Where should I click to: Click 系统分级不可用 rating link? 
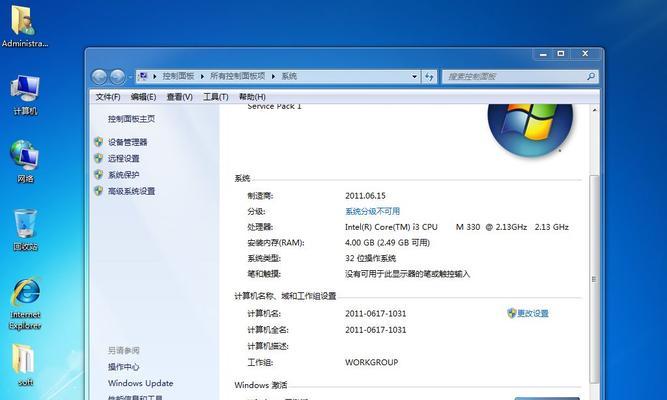tap(372, 211)
